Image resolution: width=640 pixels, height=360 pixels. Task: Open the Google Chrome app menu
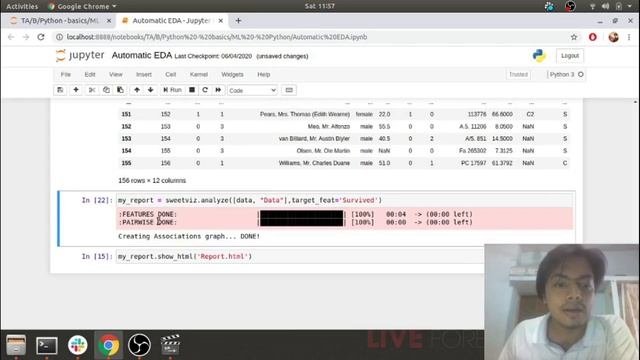pyautogui.click(x=82, y=6)
